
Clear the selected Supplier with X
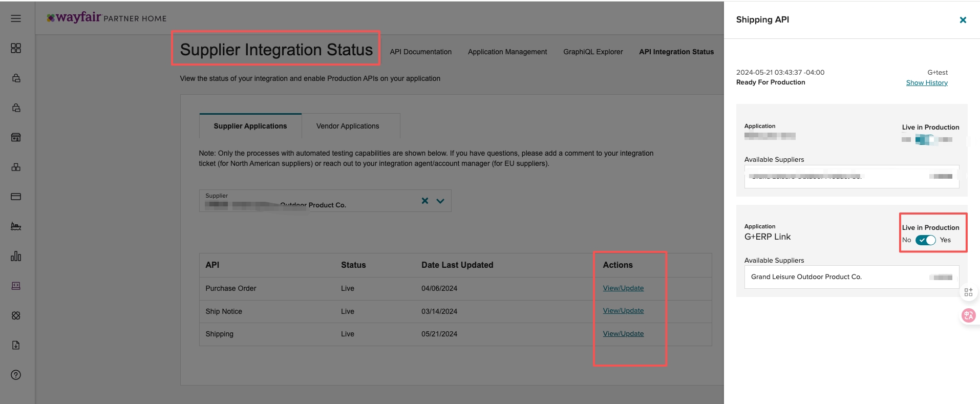[424, 201]
